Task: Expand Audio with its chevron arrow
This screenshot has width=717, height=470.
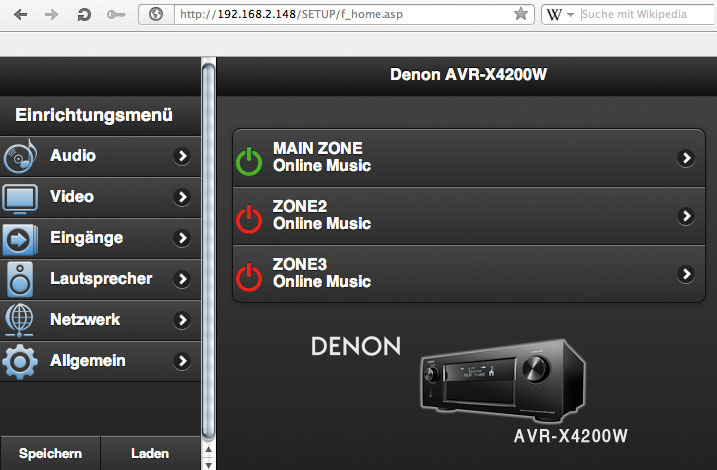Action: click(x=182, y=156)
